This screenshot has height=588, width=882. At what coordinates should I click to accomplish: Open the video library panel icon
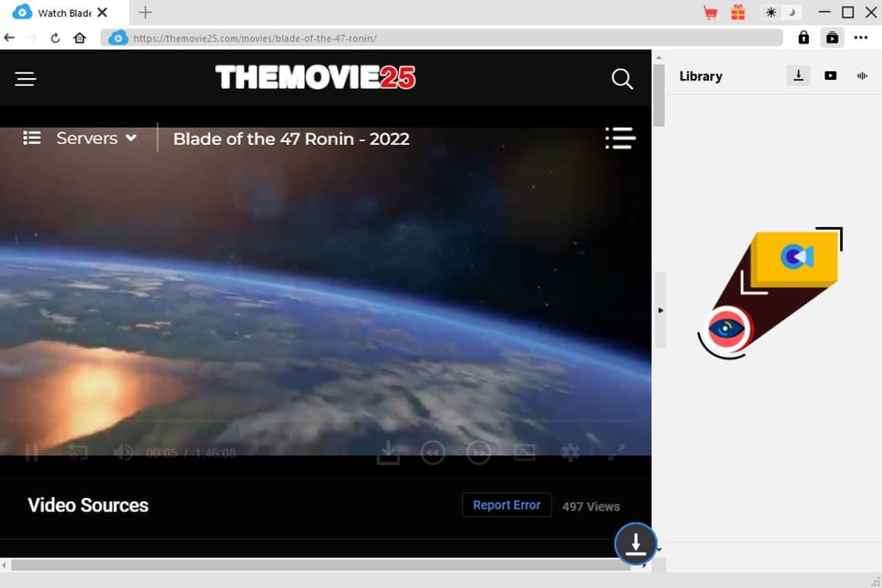(x=832, y=37)
